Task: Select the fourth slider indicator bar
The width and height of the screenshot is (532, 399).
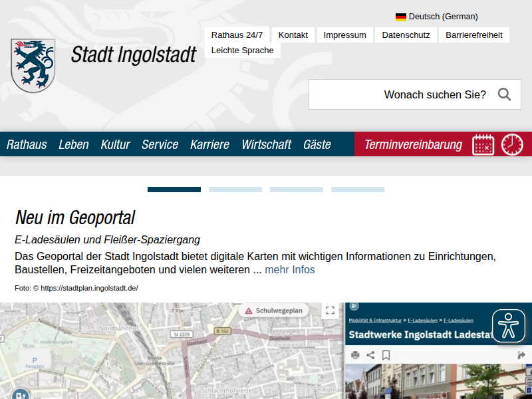Action: coord(358,190)
